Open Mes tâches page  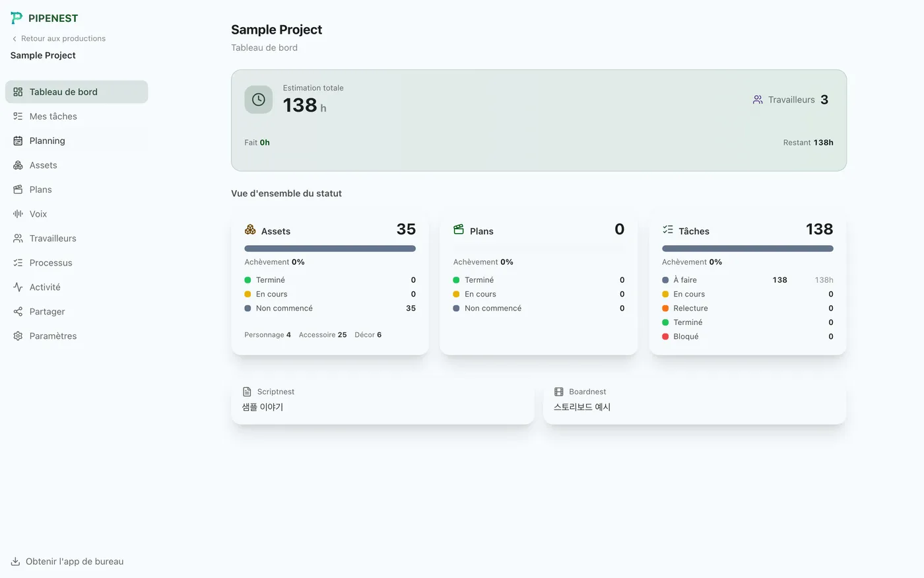click(x=77, y=116)
